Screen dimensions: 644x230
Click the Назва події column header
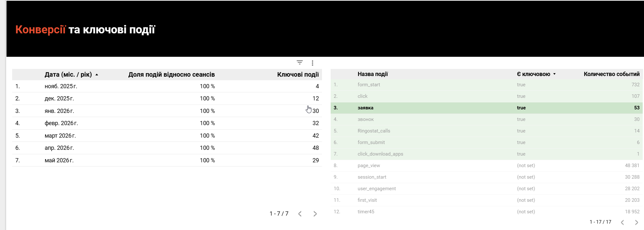[x=373, y=74]
